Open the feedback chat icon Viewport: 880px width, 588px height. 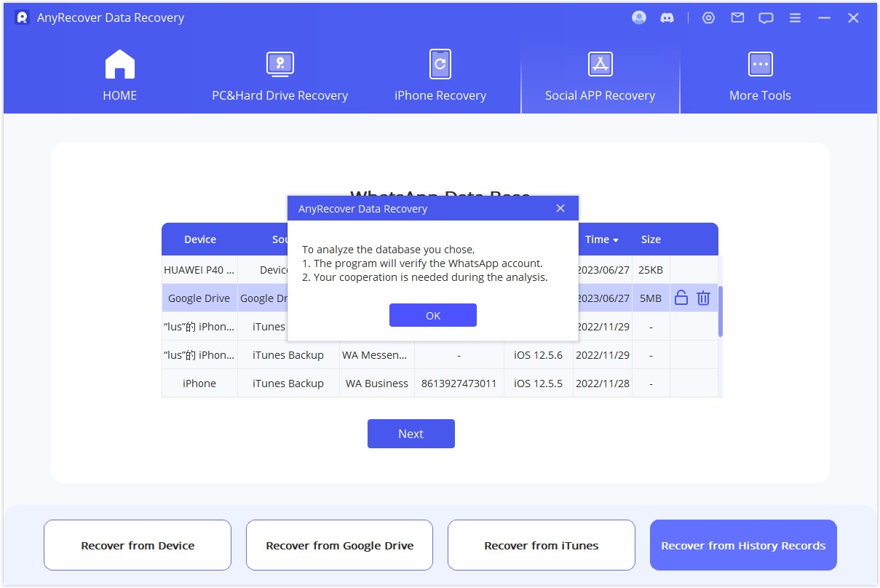pos(766,18)
